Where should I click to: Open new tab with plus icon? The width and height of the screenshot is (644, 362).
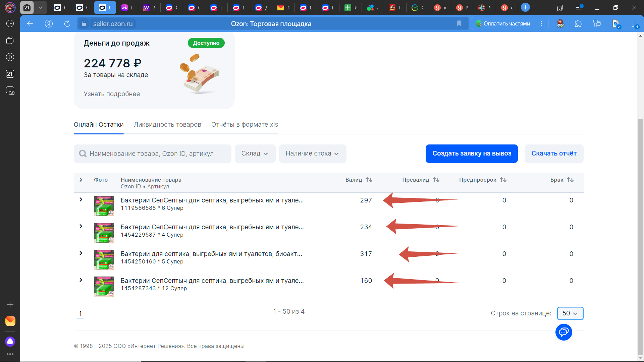point(525,7)
